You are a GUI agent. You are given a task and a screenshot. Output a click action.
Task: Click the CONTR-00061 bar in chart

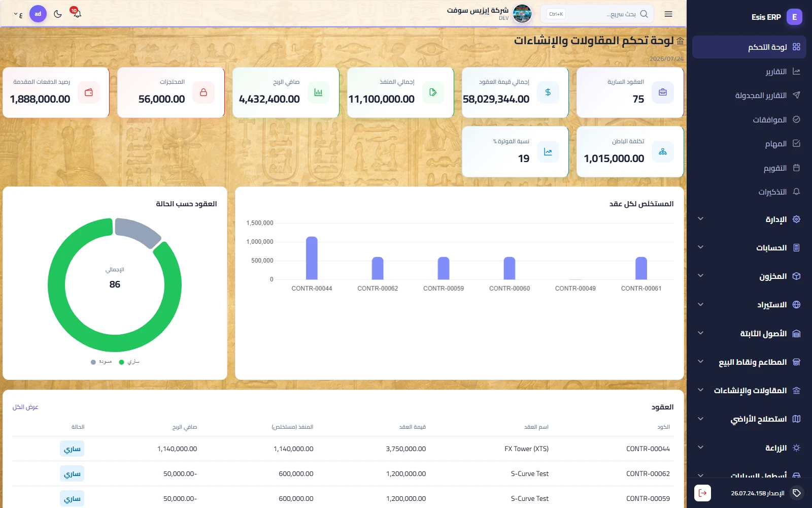(641, 268)
